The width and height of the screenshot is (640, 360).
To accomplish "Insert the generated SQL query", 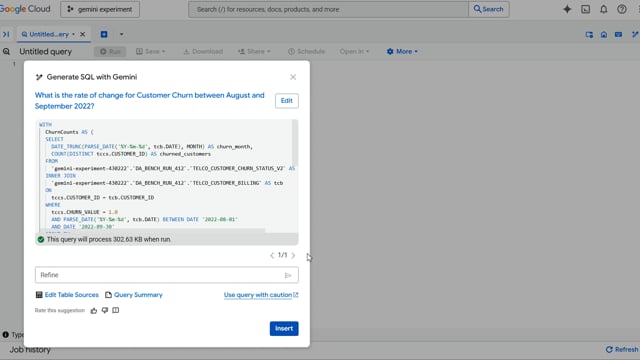I will (x=284, y=329).
